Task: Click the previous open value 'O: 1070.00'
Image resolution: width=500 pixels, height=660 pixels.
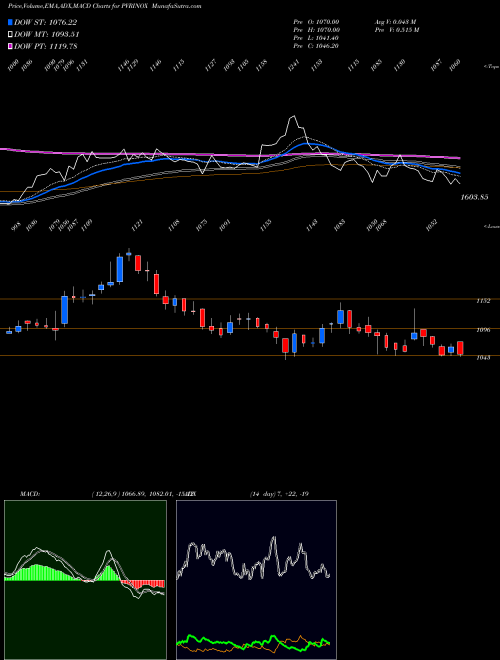Action: pos(321,22)
